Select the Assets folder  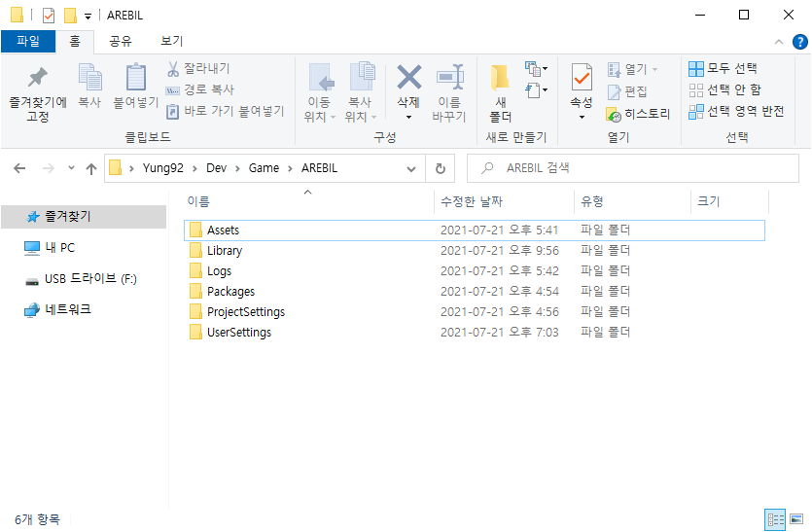(475, 230)
